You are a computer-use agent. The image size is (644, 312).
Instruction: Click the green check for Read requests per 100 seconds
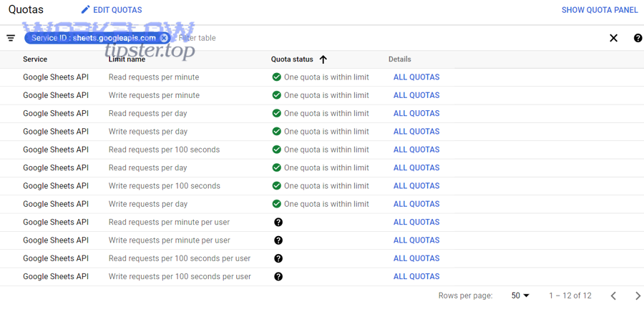click(x=276, y=150)
